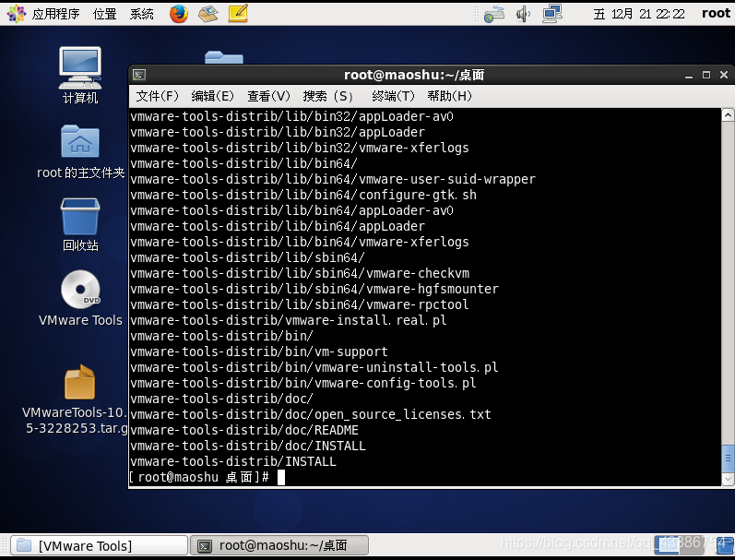Image resolution: width=735 pixels, height=560 pixels.
Task: Select the partly hidden desktop folder icon
Action: coord(224,57)
